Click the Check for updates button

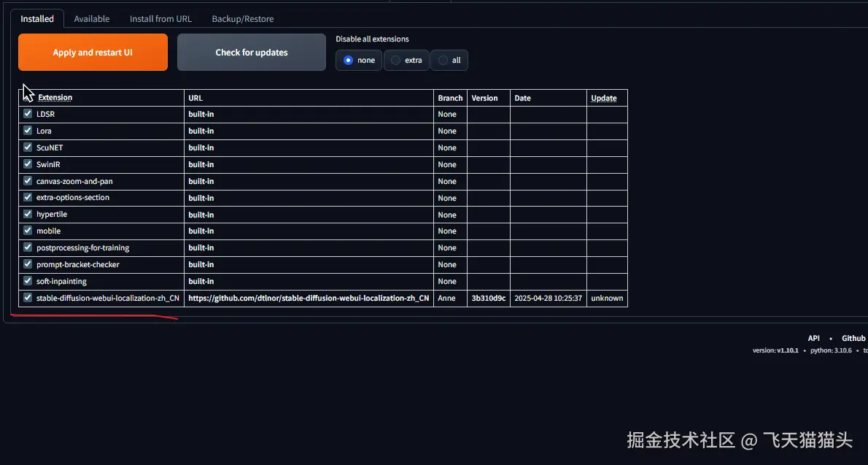pos(252,52)
